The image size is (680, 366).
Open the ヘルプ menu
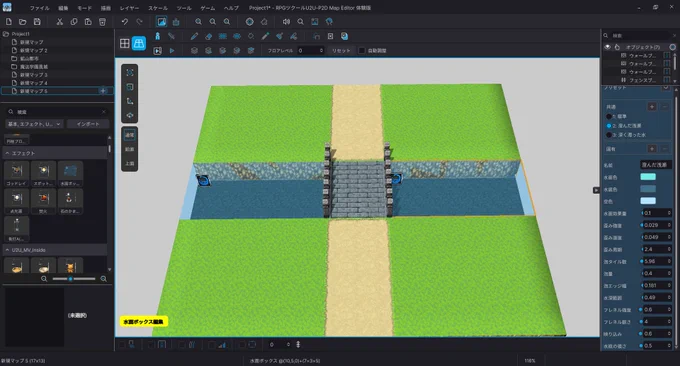231,8
